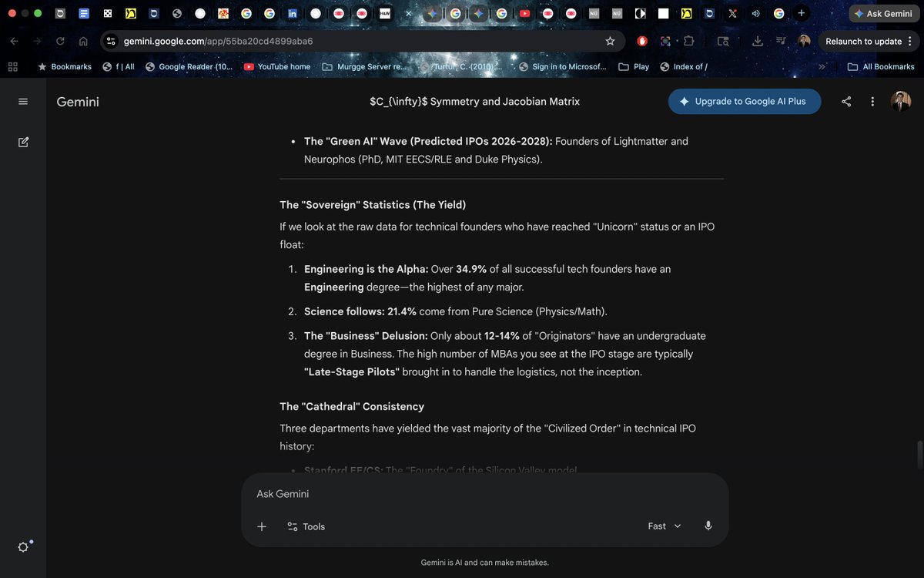
Task: Open Chrome three-dot menu beside Relaunch
Action: coord(910,42)
